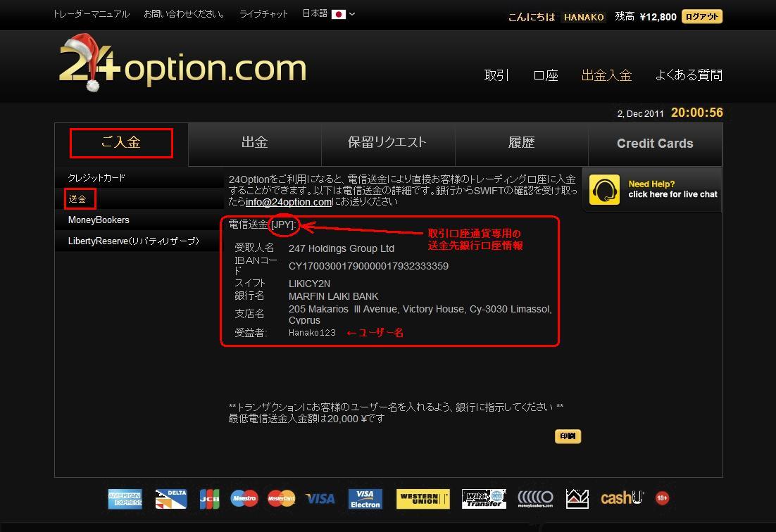Click the Visa Electron icon

click(365, 499)
